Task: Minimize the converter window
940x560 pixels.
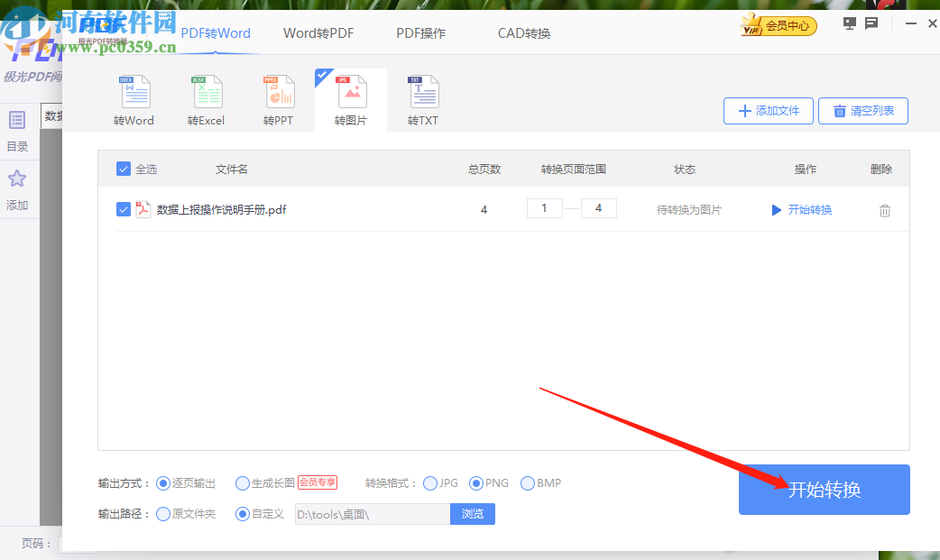Action: 911,23
